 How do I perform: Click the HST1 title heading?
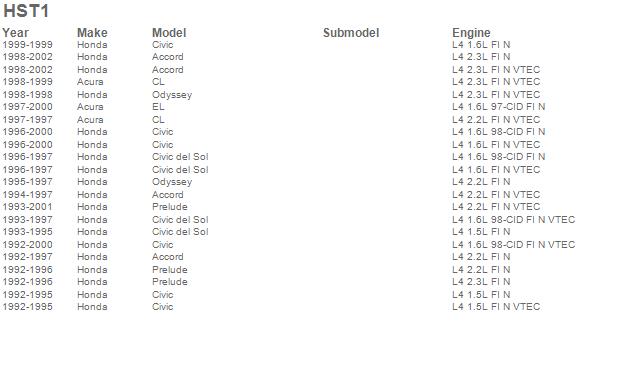click(26, 11)
